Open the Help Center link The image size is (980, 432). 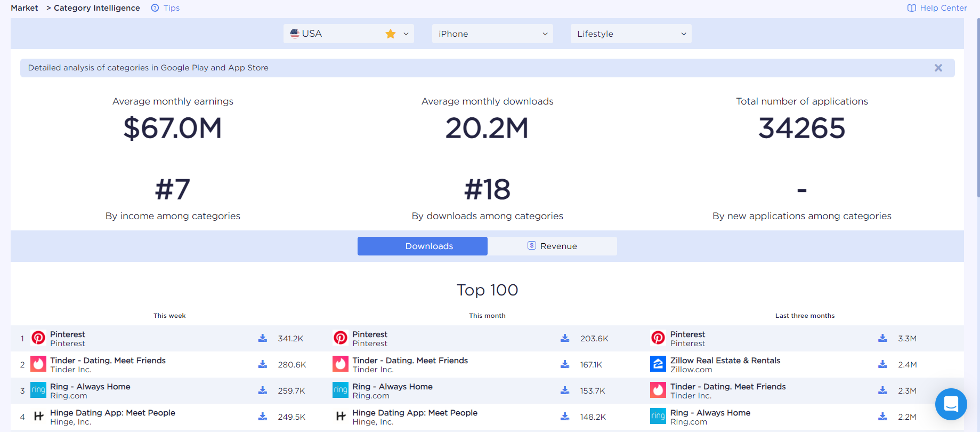pos(937,8)
